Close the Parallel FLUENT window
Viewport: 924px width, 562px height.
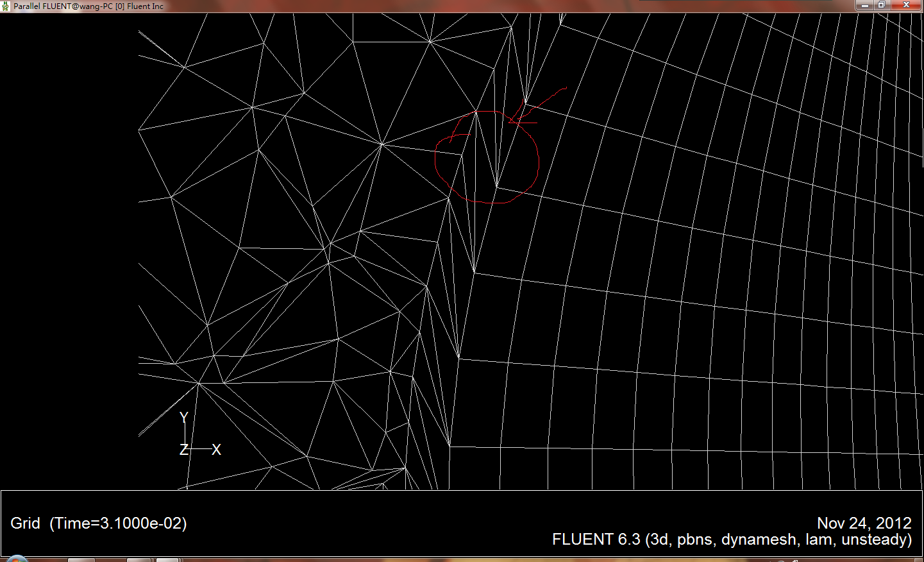click(x=907, y=5)
